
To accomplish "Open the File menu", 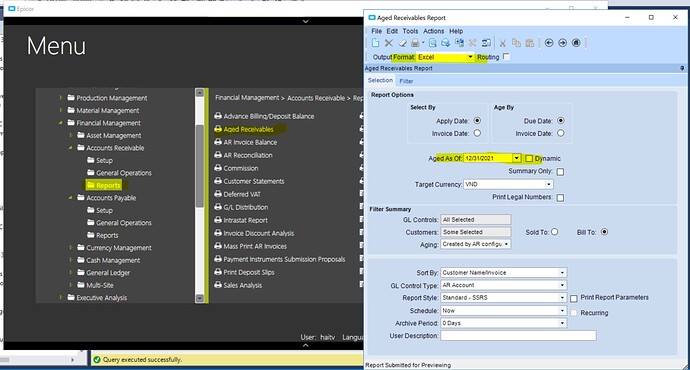I will pyautogui.click(x=377, y=31).
